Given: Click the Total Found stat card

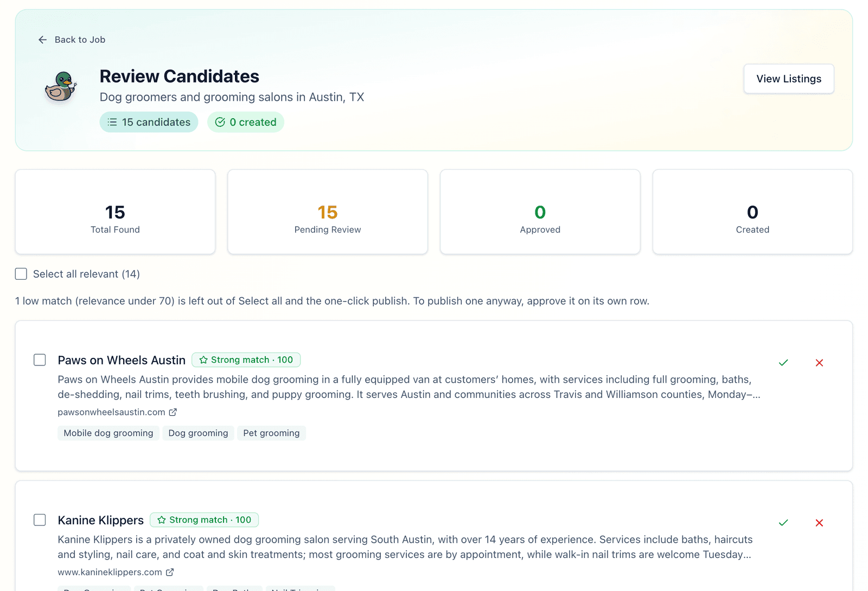Looking at the screenshot, I should tap(116, 212).
